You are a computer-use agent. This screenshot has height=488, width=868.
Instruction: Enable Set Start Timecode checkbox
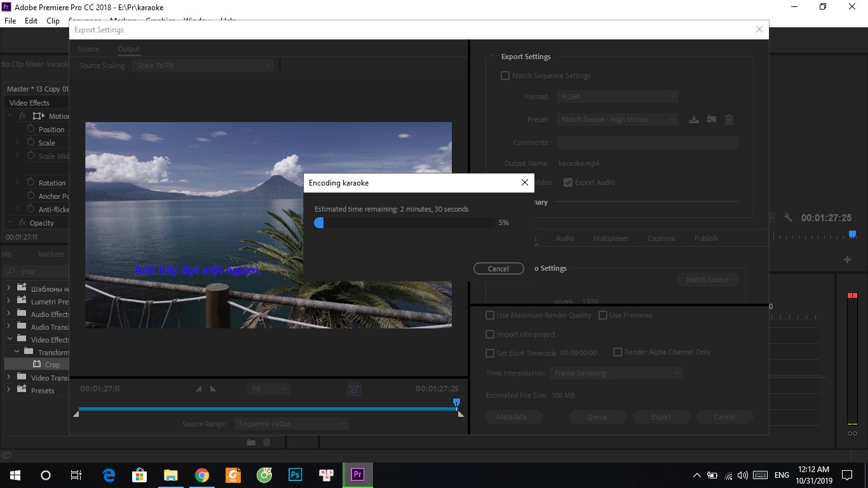point(490,353)
